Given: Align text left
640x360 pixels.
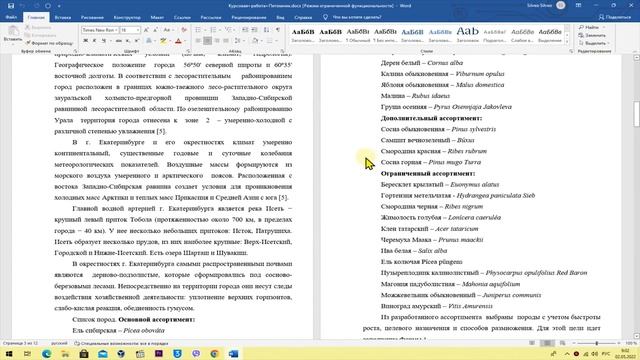Looking at the screenshot, I should pos(198,41).
